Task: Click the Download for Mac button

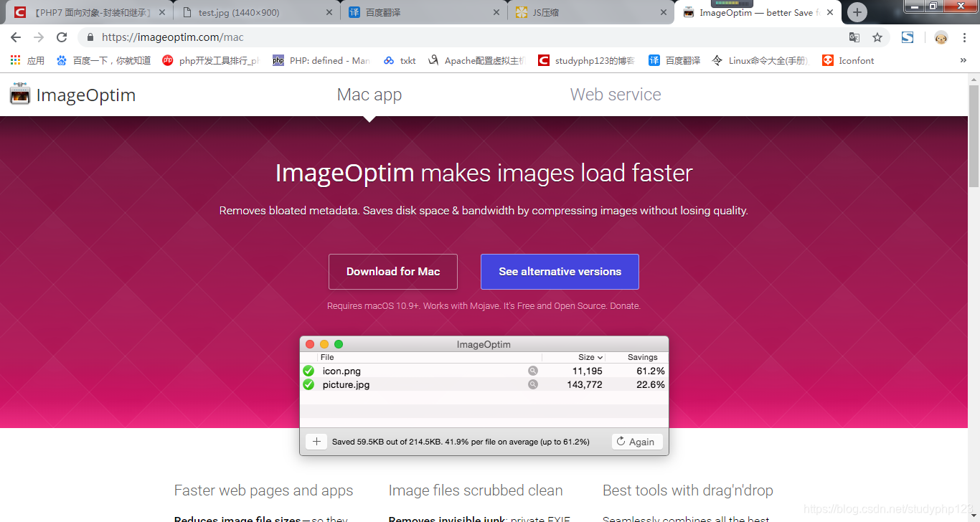Action: 393,272
